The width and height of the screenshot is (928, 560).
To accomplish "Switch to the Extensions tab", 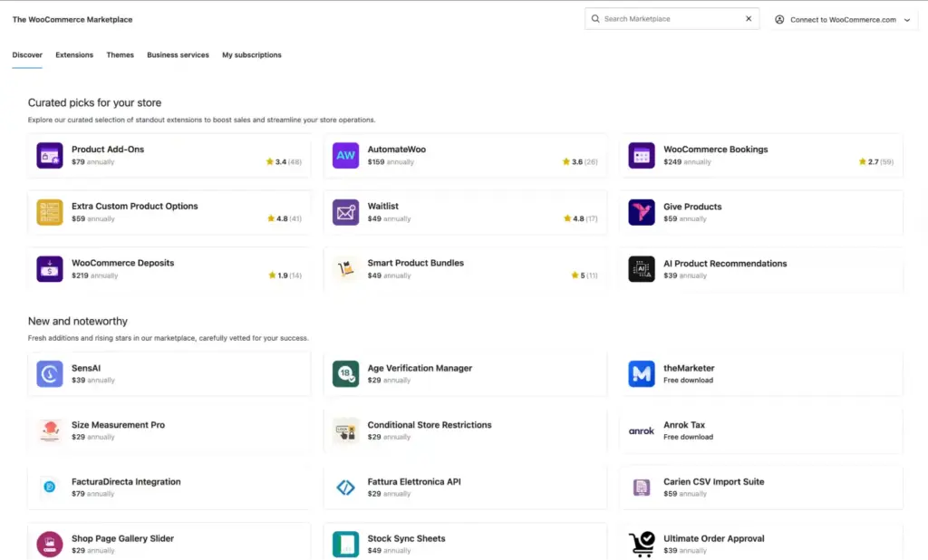I will (x=73, y=54).
